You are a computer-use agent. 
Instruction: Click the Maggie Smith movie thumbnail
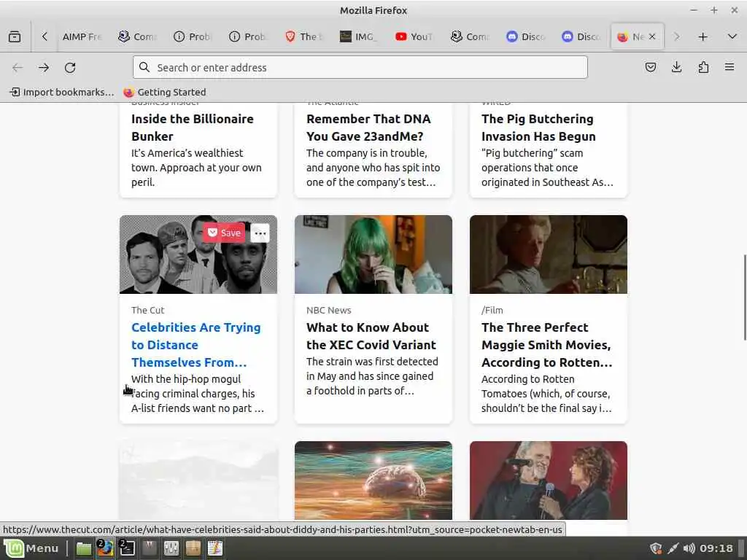coord(549,254)
